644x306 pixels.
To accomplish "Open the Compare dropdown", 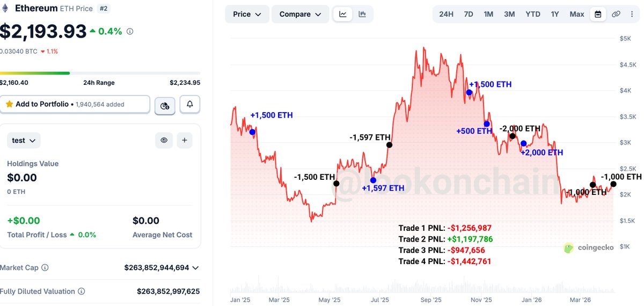I will (301, 14).
